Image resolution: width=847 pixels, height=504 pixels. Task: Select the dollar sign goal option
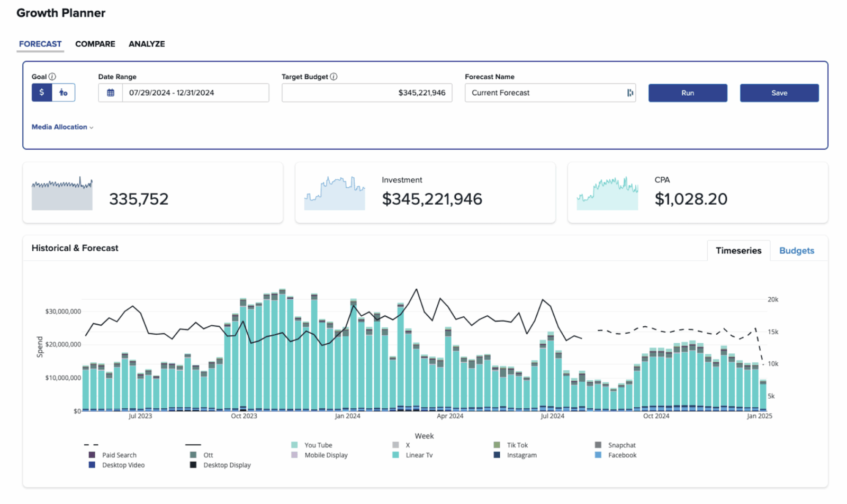tap(42, 93)
